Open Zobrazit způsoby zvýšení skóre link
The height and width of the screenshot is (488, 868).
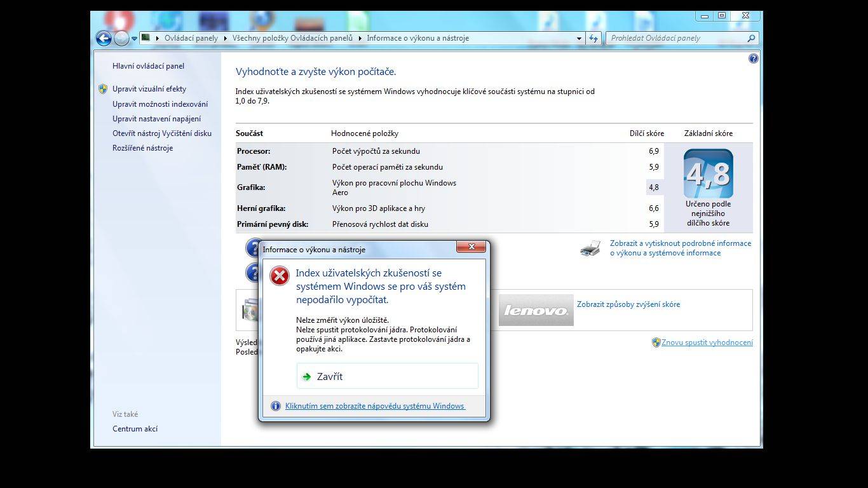(x=628, y=304)
